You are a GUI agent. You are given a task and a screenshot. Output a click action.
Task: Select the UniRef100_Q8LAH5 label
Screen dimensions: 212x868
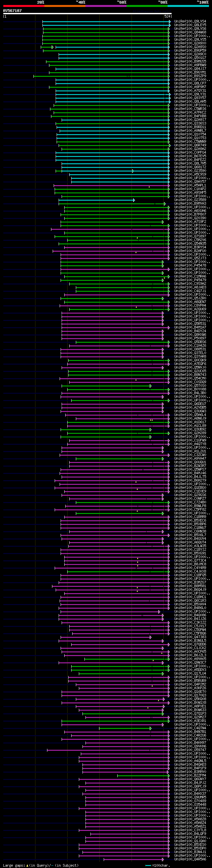point(190,102)
